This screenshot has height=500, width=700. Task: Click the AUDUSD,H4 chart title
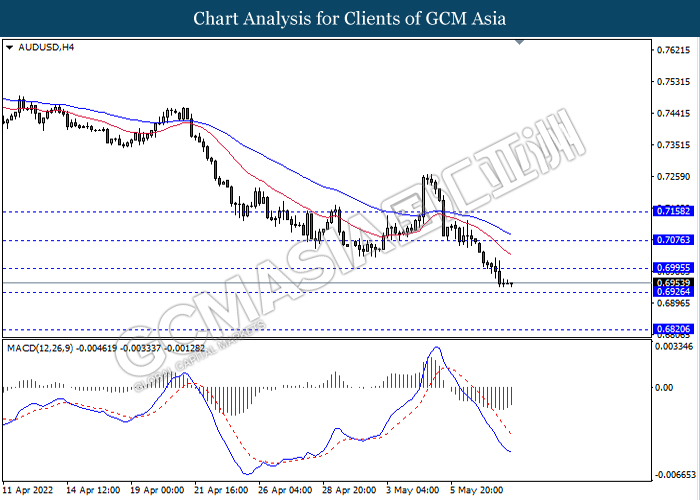click(x=46, y=47)
